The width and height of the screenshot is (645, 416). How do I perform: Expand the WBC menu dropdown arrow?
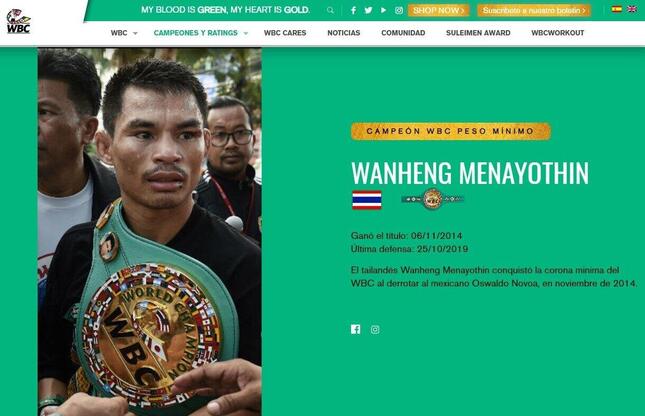point(135,33)
